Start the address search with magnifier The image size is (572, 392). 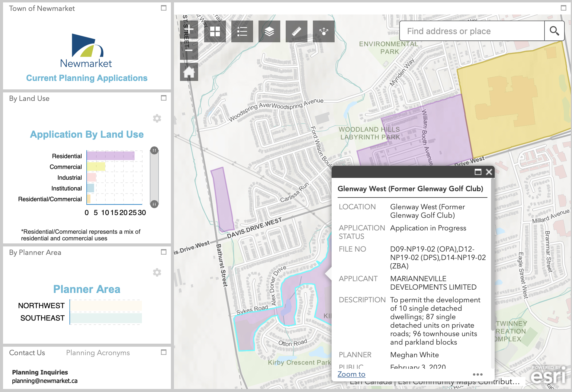click(554, 31)
